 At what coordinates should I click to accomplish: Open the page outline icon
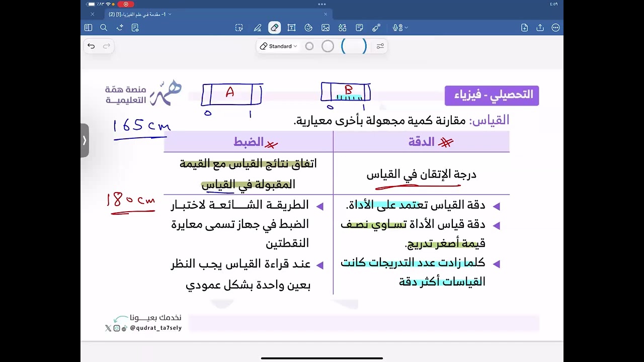135,28
